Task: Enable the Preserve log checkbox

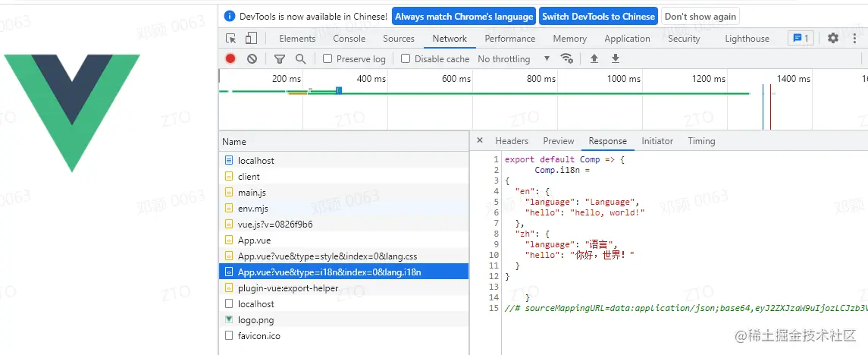Action: pyautogui.click(x=327, y=58)
